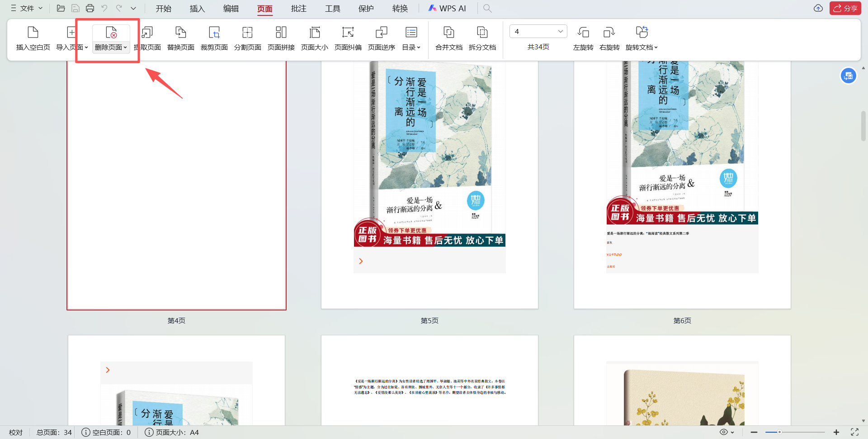Click the 合并文档 icon
868x439 pixels.
click(448, 38)
